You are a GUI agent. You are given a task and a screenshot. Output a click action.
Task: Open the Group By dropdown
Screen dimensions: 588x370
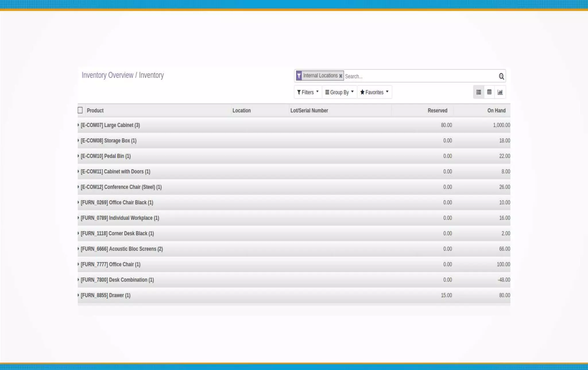pyautogui.click(x=339, y=92)
